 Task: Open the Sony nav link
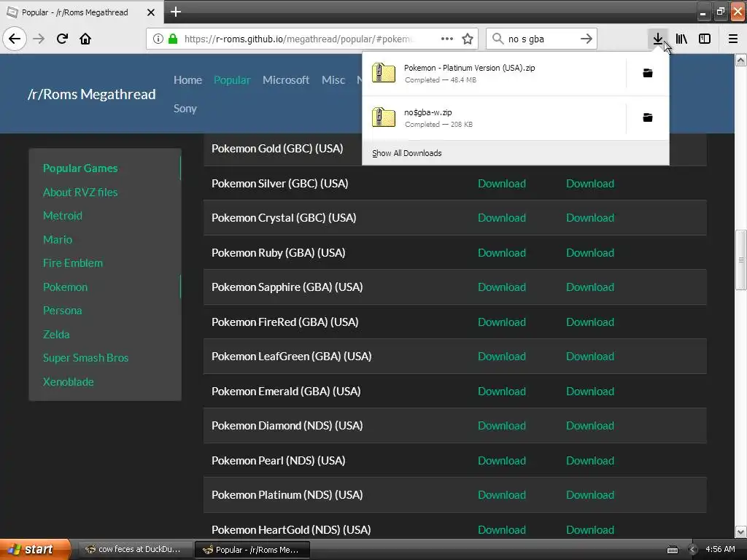[x=185, y=109]
